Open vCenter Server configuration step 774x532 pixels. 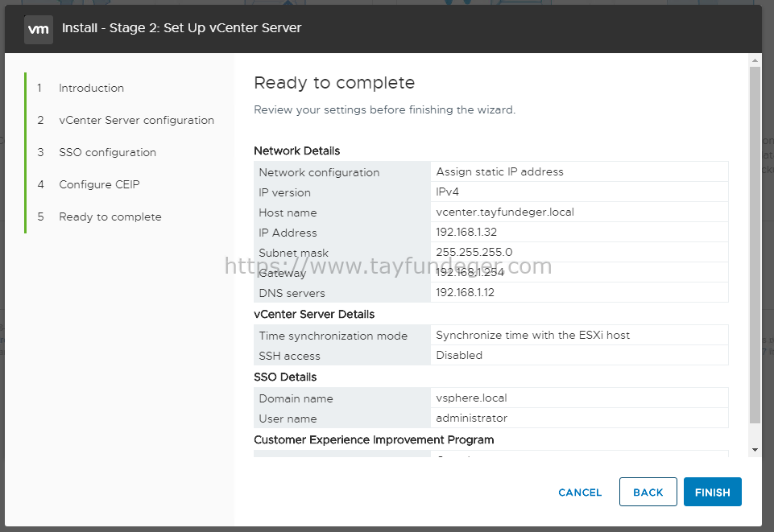tap(136, 120)
